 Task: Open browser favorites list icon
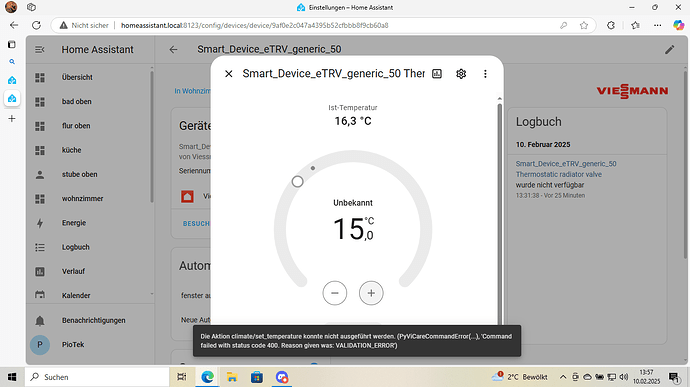635,25
